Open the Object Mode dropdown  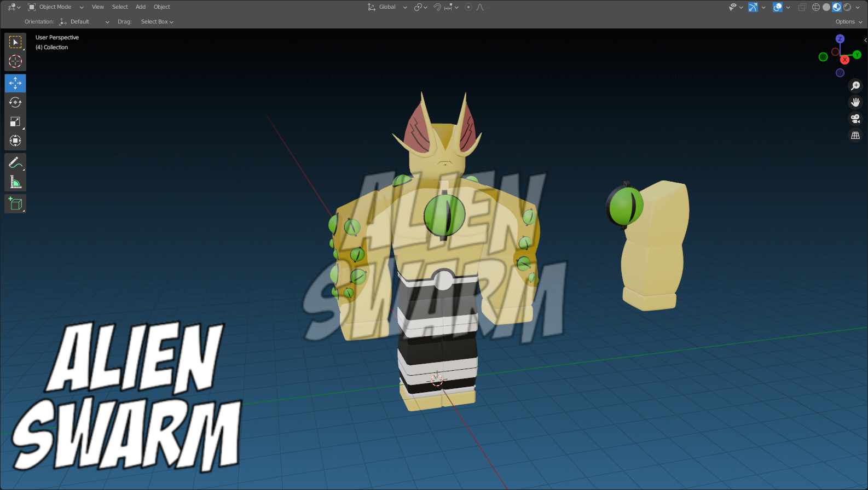[x=55, y=7]
